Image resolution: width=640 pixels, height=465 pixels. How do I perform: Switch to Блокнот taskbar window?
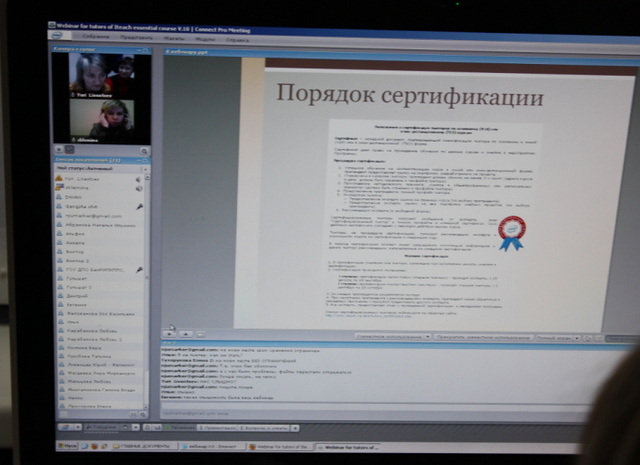click(212, 447)
